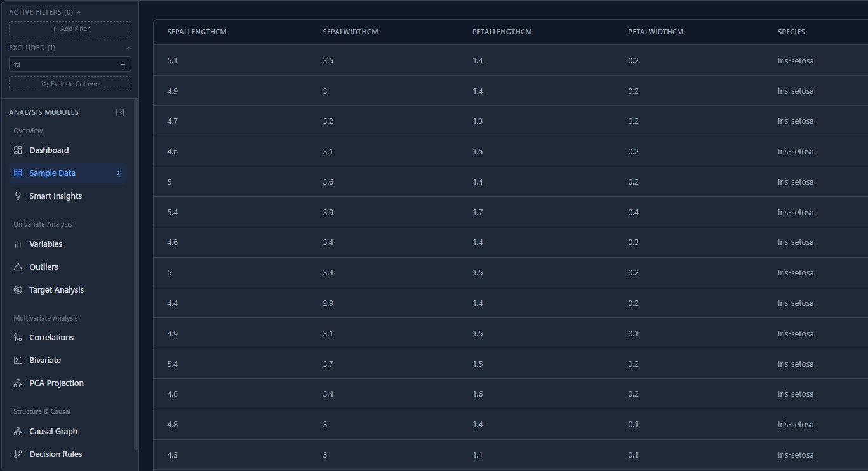Open the Decision Rules module

pos(55,454)
